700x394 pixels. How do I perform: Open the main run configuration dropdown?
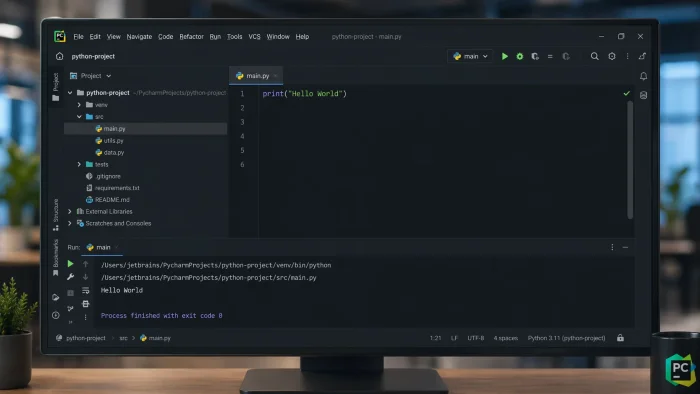pyautogui.click(x=470, y=56)
